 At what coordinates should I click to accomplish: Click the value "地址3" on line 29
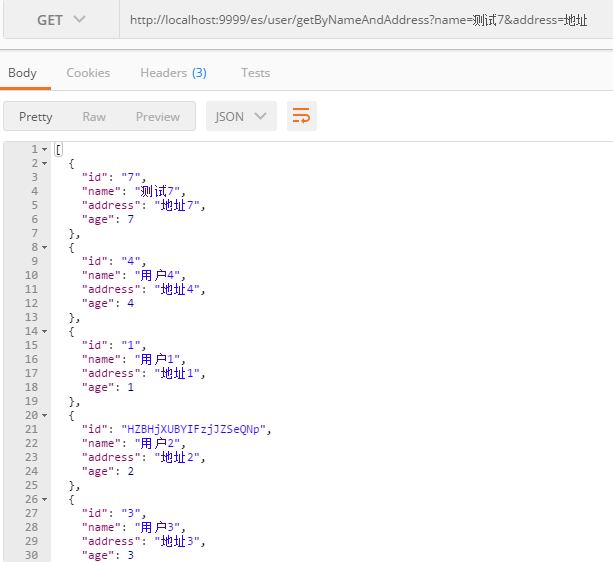(177, 541)
